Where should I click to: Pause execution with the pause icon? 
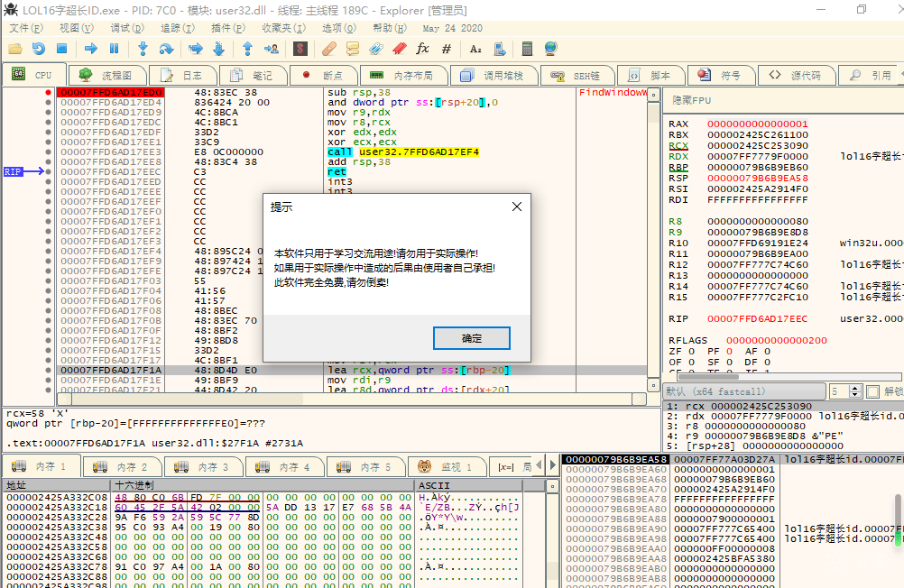coord(115,49)
